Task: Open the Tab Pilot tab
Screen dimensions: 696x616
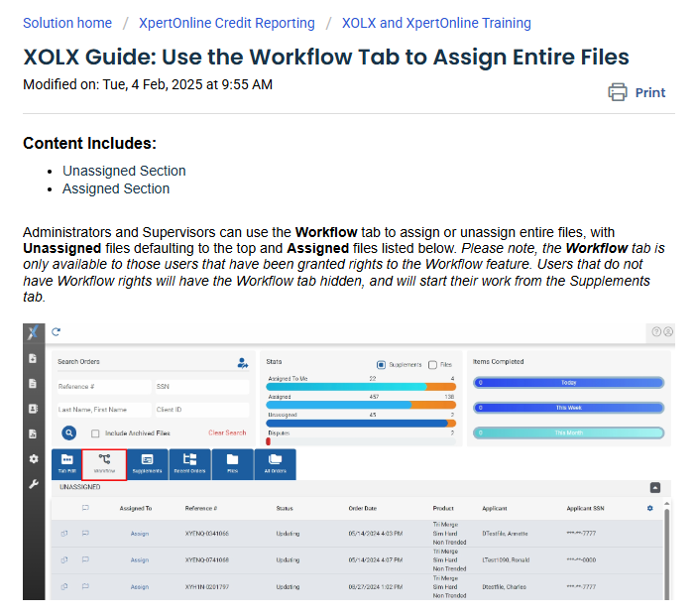Action: pyautogui.click(x=67, y=464)
